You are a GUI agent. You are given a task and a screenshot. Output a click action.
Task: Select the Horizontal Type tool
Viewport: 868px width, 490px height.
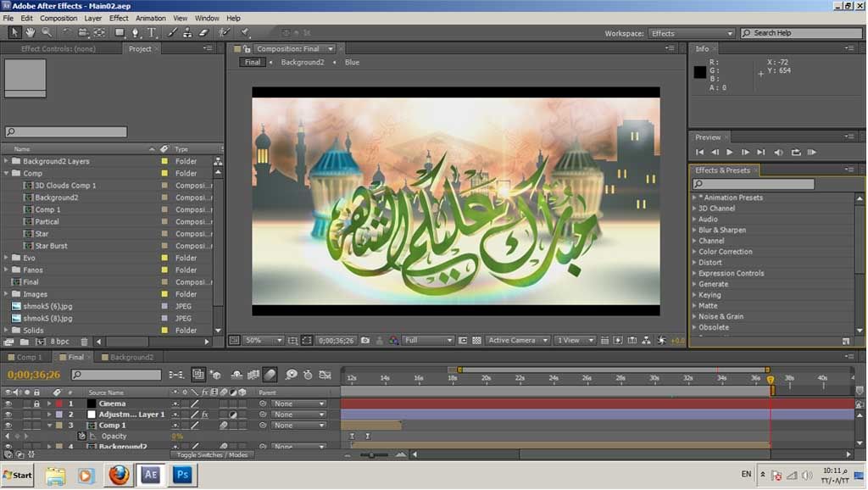tap(152, 33)
